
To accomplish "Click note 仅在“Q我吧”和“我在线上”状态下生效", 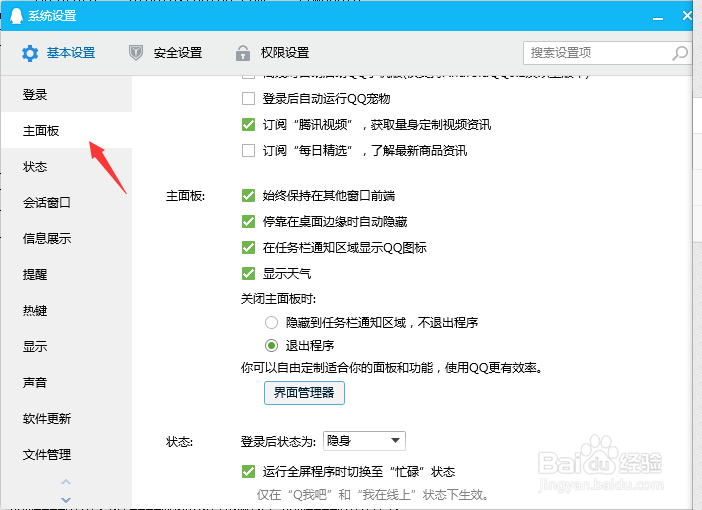I will coord(372,495).
